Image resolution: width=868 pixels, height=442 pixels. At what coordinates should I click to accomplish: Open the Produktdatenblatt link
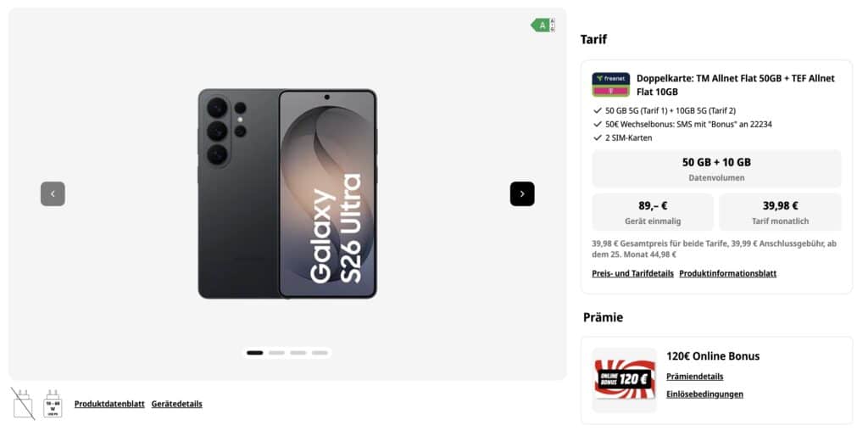109,404
